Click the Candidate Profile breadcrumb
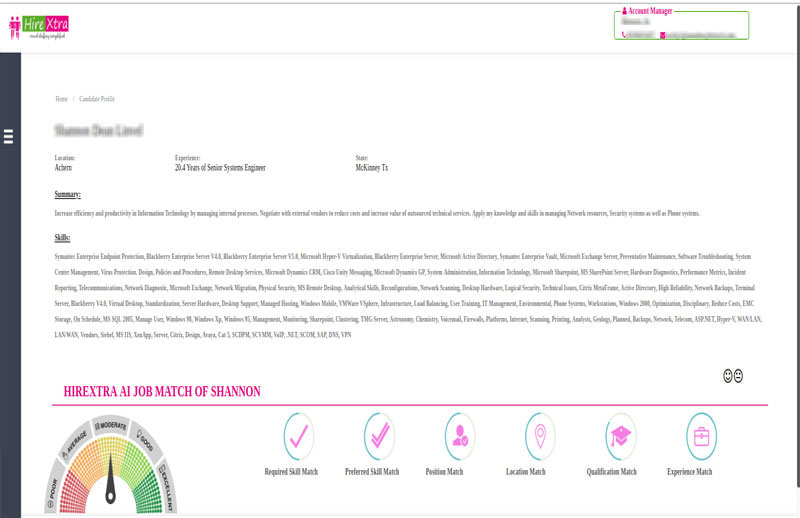 click(x=97, y=99)
